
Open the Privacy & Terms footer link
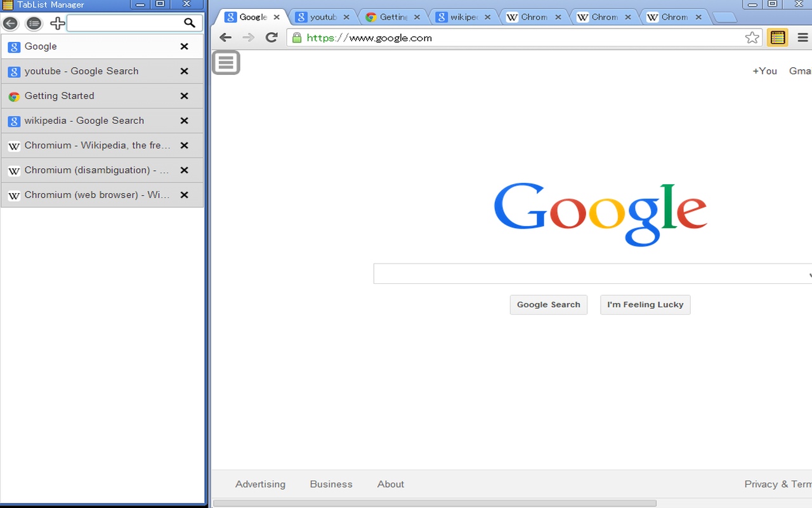(778, 484)
